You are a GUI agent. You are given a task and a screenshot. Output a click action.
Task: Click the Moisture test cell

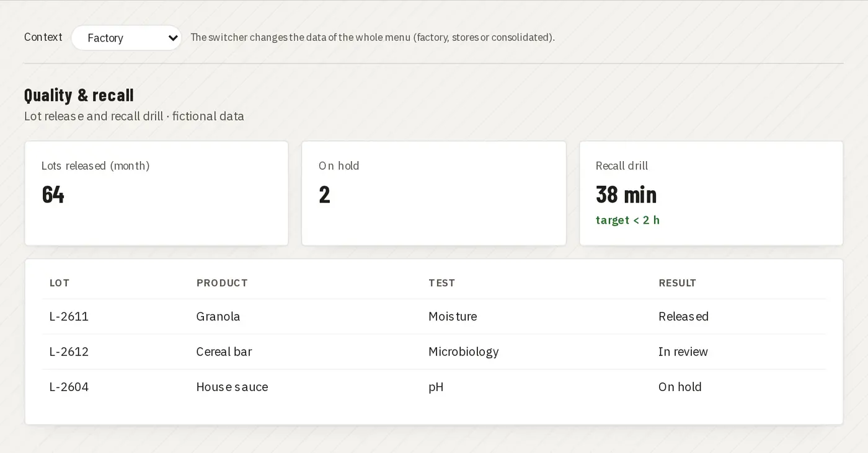[x=453, y=317]
